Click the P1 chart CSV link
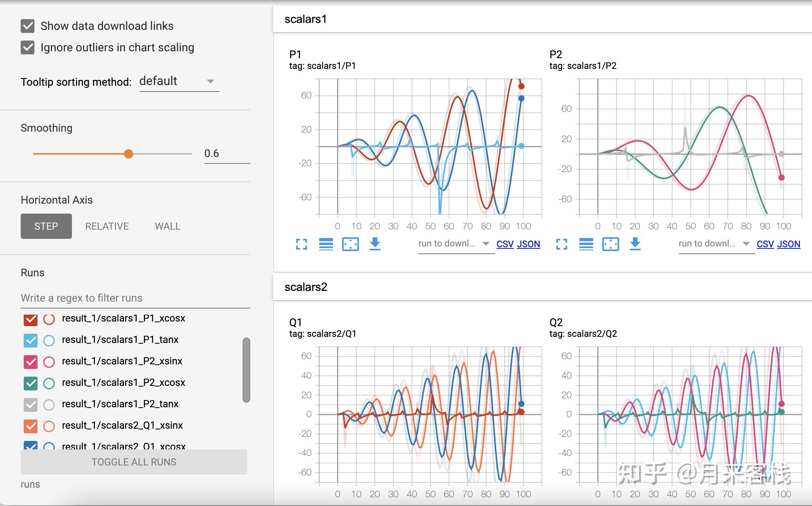Viewport: 812px width, 506px height. pos(505,244)
